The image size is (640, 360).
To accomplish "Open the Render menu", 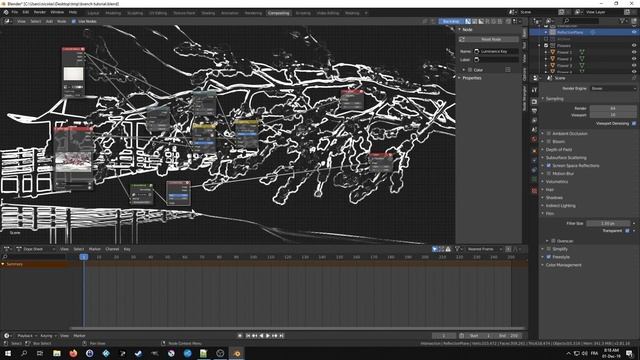I will [40, 13].
